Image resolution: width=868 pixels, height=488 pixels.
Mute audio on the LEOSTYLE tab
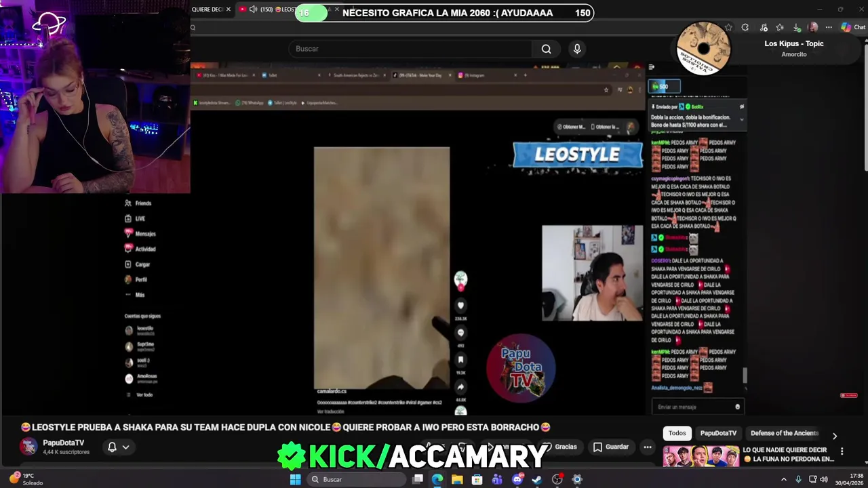point(253,9)
